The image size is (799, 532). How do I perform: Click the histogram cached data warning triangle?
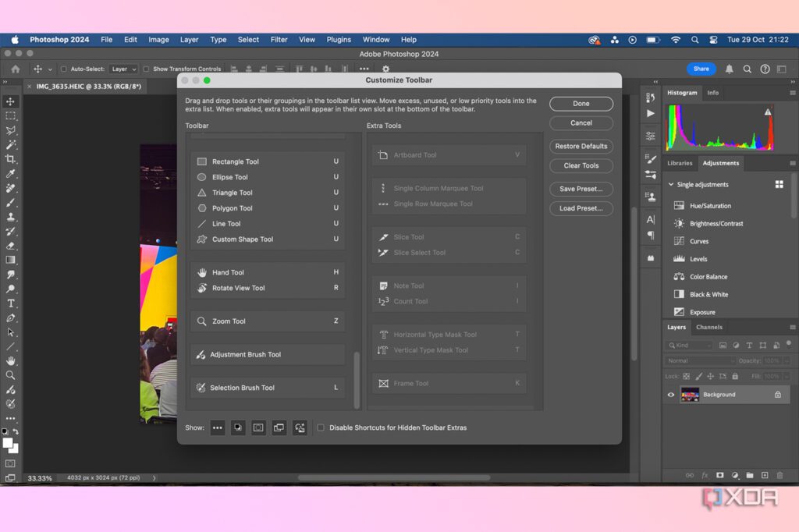tap(768, 112)
